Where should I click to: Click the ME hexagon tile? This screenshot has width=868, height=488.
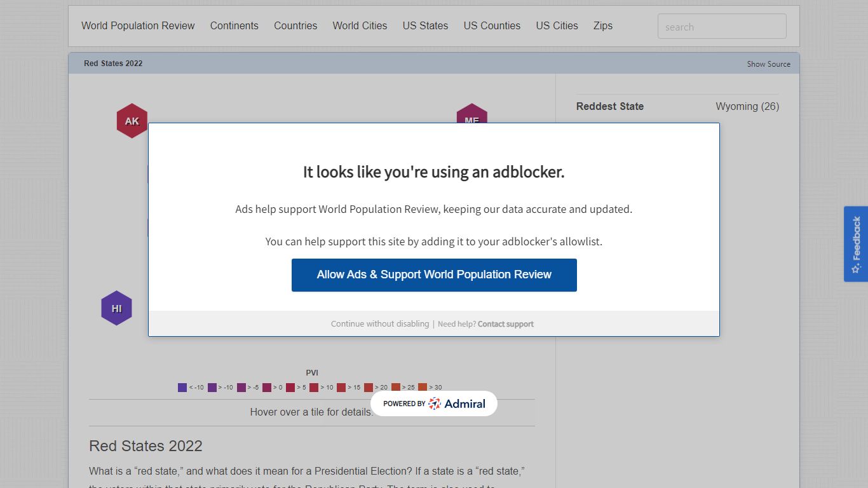[x=471, y=114]
